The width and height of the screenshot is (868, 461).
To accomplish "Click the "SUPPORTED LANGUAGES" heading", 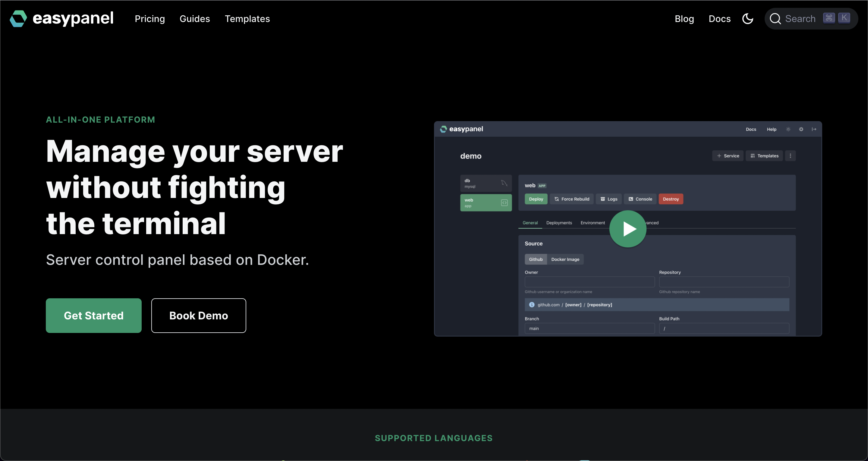I will coord(434,438).
